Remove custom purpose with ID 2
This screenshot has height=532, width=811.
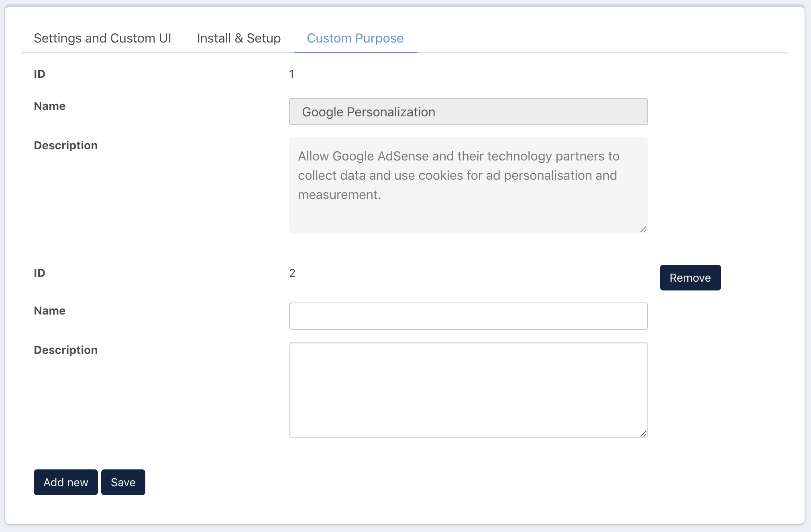point(690,278)
